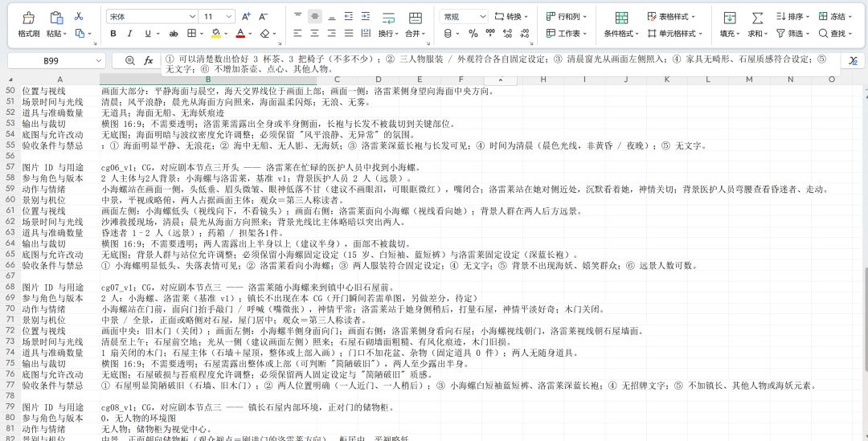This screenshot has height=441, width=868.
Task: Select row 57 header
Action: pos(10,167)
